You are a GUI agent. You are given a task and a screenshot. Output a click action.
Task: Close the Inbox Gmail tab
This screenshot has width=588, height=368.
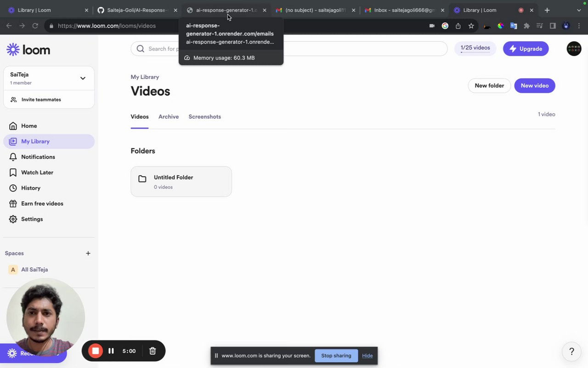(442, 10)
